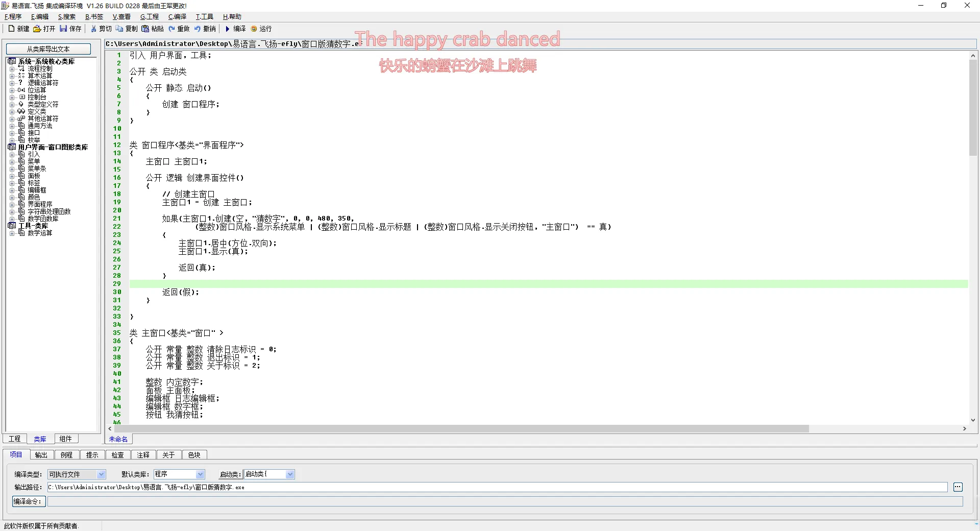Run the program with the 运行 icon
Screen dimensions: 980x531
pos(254,29)
